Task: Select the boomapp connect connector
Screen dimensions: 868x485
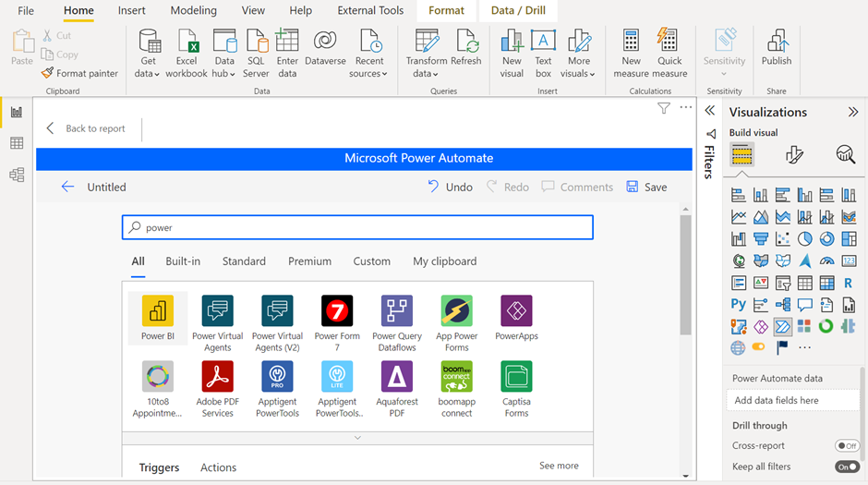Action: (x=457, y=377)
